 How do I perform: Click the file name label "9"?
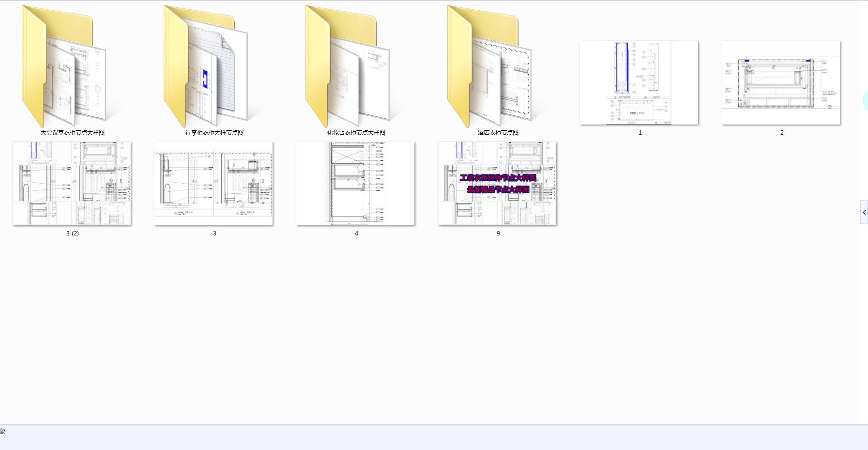click(498, 233)
